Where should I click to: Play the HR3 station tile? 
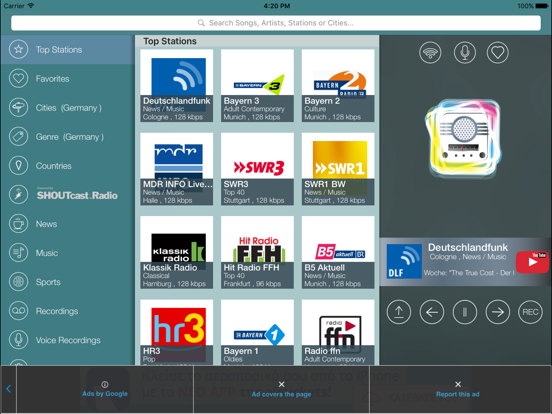177,332
